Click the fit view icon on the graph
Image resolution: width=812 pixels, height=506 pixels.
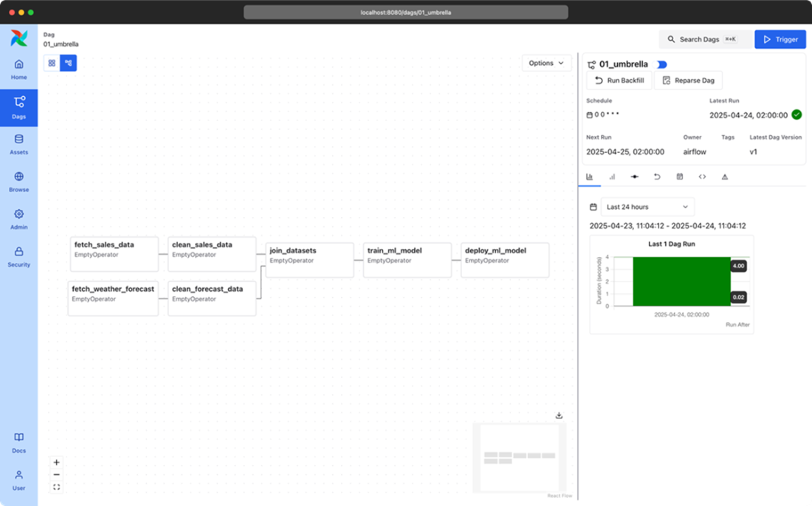57,487
